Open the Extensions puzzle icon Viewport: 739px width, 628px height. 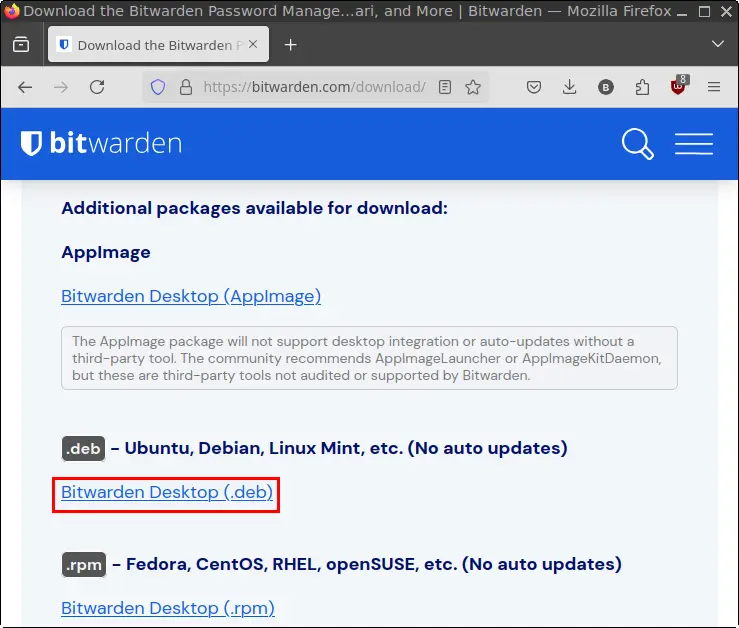click(x=642, y=87)
